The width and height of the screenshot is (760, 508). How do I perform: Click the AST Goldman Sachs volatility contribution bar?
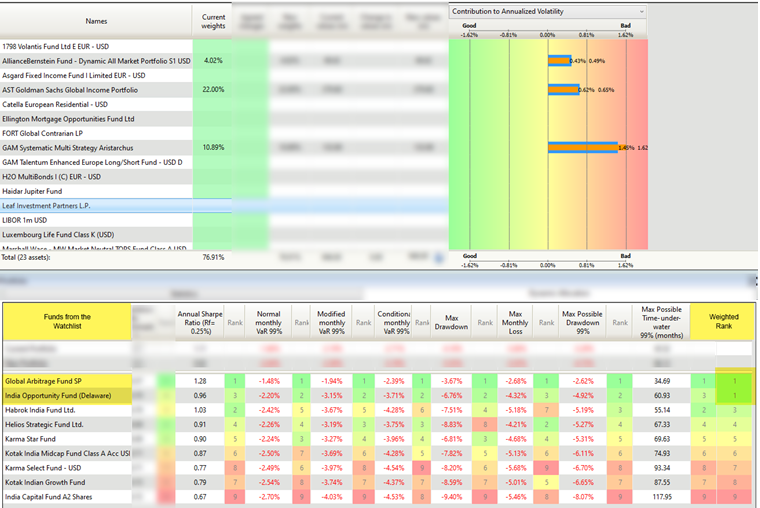(x=563, y=90)
